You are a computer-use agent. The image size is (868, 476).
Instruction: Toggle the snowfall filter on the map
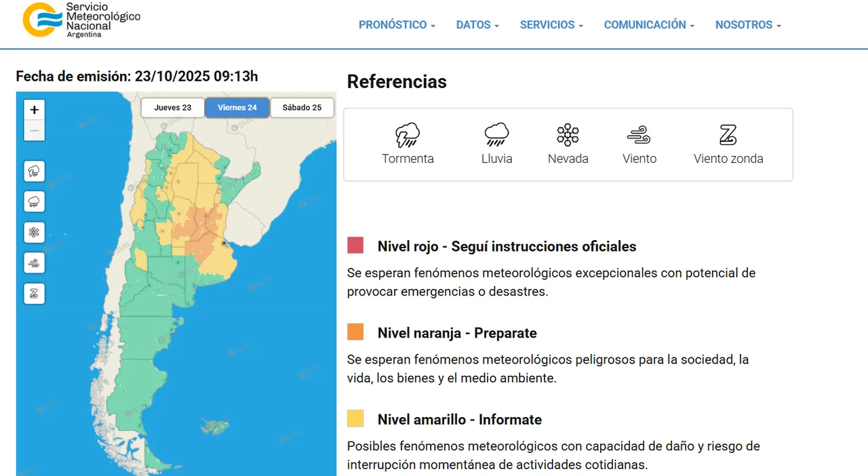34,233
